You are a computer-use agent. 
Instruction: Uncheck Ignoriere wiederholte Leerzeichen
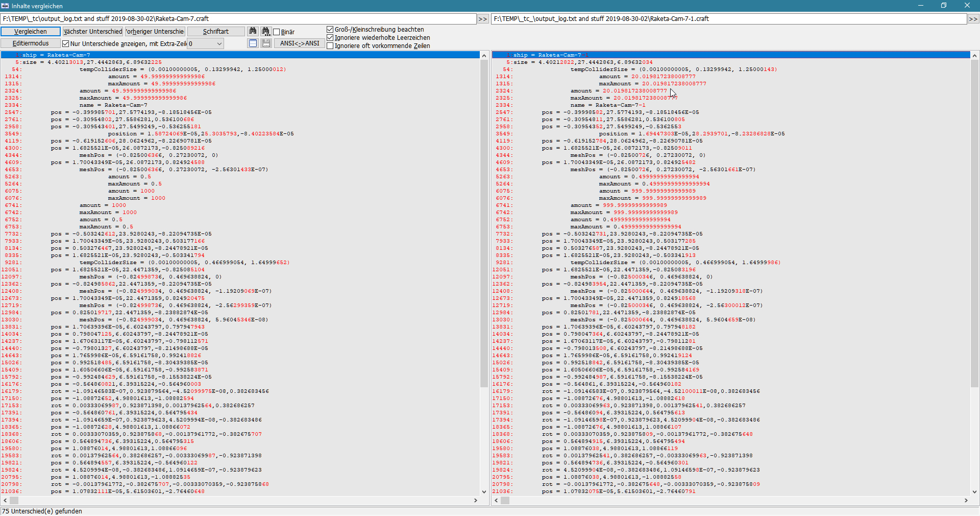pos(330,37)
